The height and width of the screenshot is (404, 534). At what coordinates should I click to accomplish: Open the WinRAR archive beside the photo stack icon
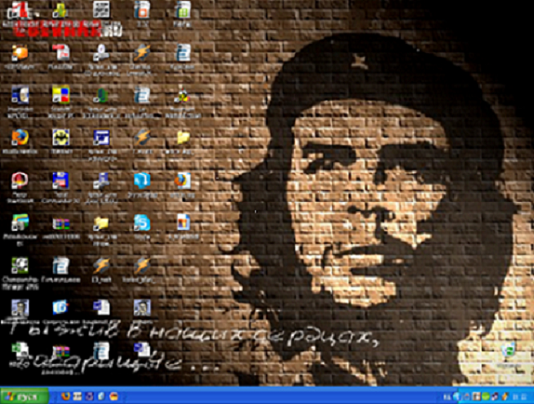click(61, 224)
